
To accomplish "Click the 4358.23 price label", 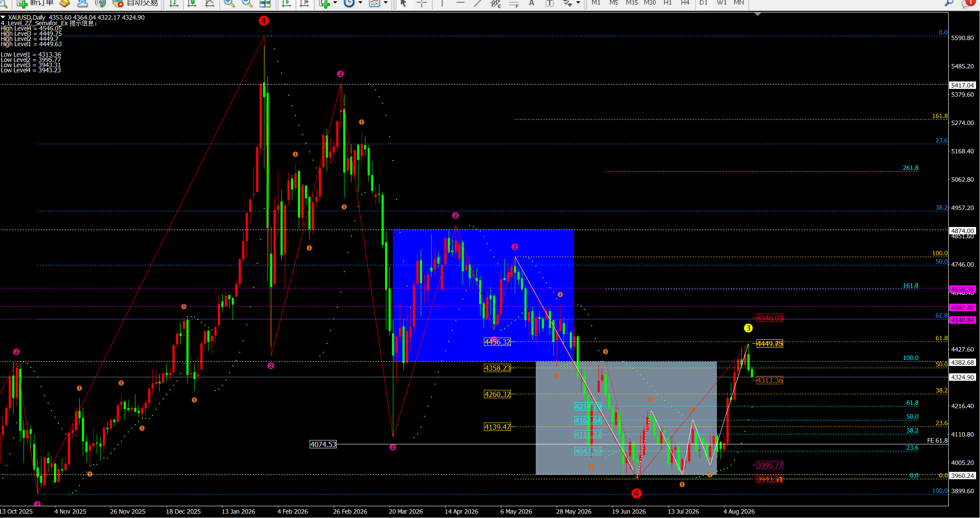I will pyautogui.click(x=497, y=368).
